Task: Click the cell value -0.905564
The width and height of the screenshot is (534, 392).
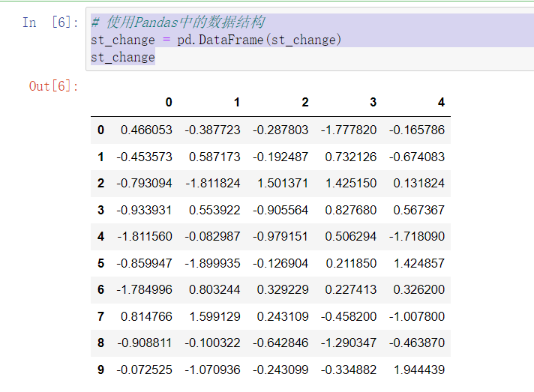Action: [x=280, y=210]
